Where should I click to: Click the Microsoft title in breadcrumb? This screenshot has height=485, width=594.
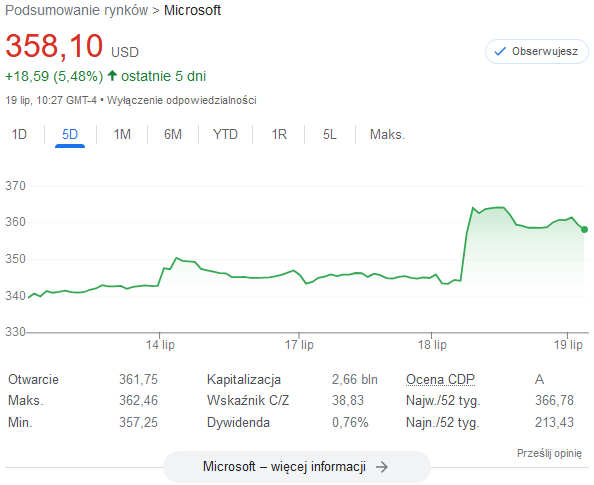pos(192,10)
